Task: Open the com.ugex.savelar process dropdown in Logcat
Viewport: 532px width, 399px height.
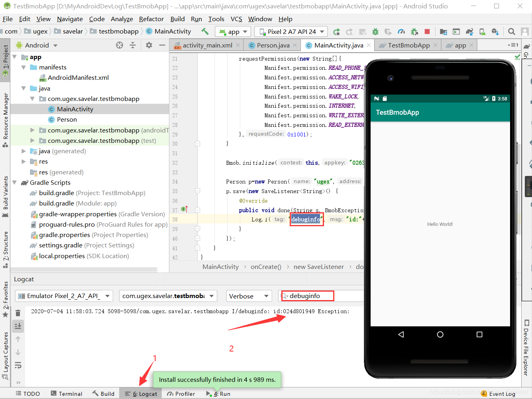Action: (168, 296)
